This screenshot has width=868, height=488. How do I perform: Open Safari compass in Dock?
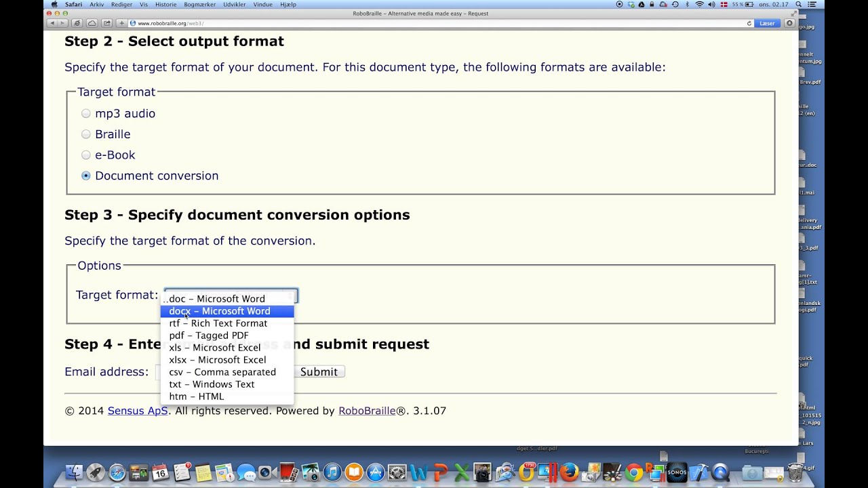click(x=117, y=472)
